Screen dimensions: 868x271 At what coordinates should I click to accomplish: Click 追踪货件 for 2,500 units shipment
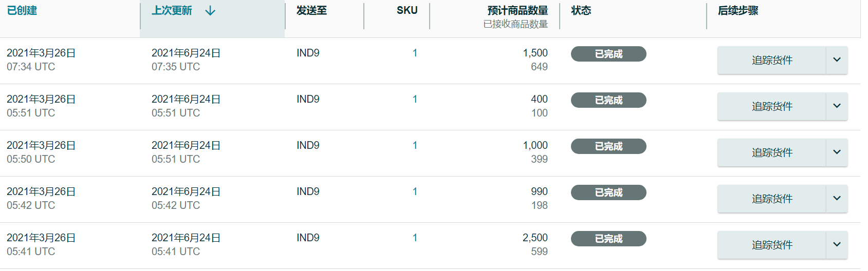coord(771,245)
